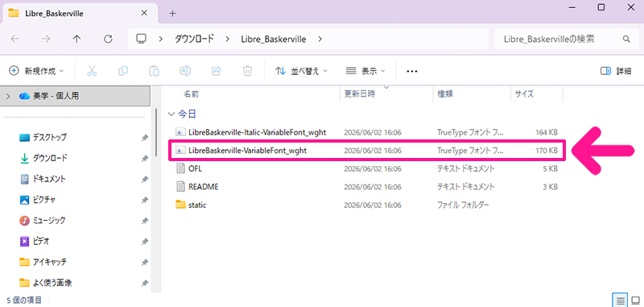Click テキスト ドキュメント type of README
The image size is (644, 307).
pos(466,187)
